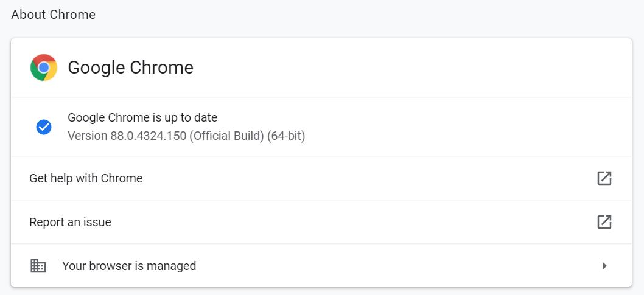Click the (Official Build) text
The image size is (644, 295).
pos(226,136)
